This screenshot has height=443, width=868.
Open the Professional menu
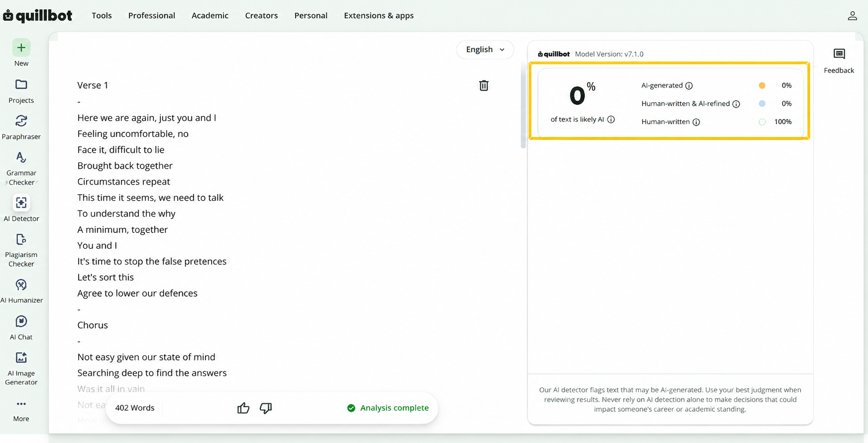tap(152, 16)
